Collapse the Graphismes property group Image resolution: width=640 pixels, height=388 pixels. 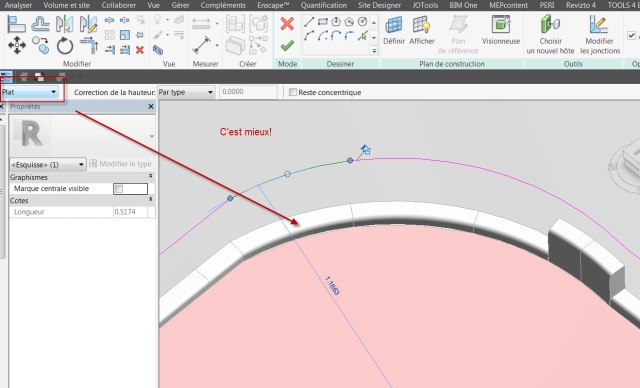coord(151,176)
